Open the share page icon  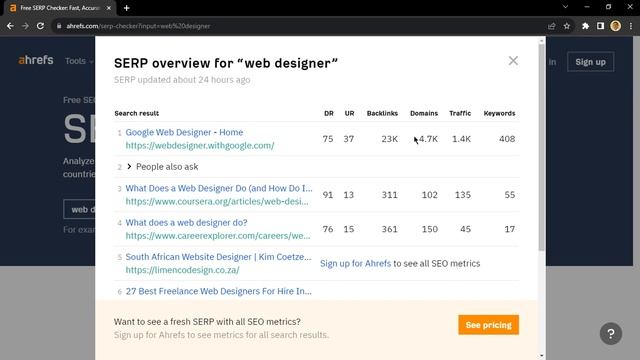[x=552, y=26]
